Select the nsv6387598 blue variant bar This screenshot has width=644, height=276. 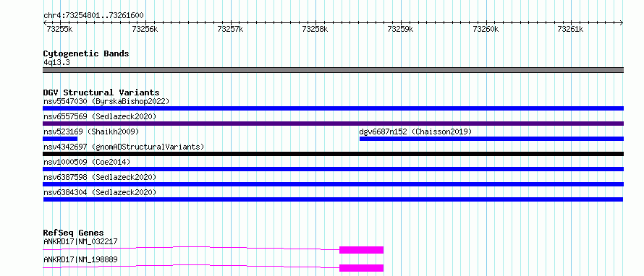pyautogui.click(x=333, y=184)
